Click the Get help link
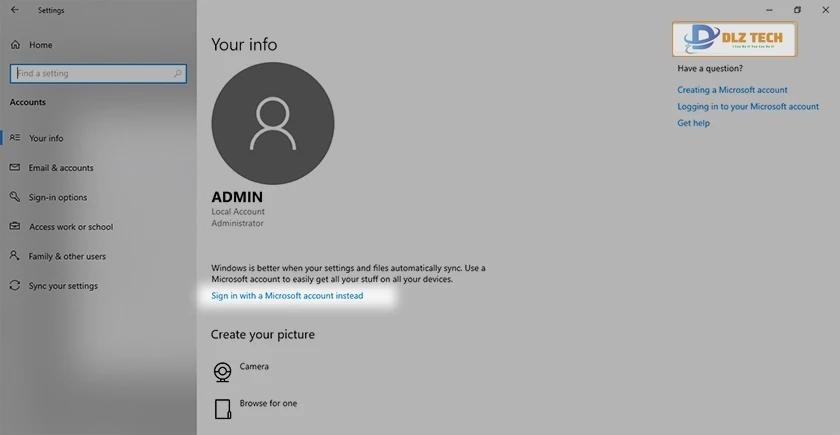This screenshot has width=840, height=435. point(693,123)
